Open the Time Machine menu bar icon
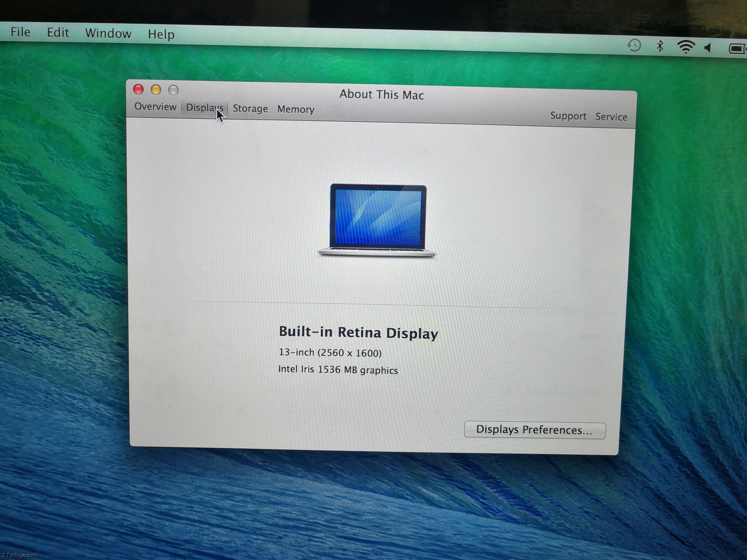The width and height of the screenshot is (747, 560). [634, 45]
